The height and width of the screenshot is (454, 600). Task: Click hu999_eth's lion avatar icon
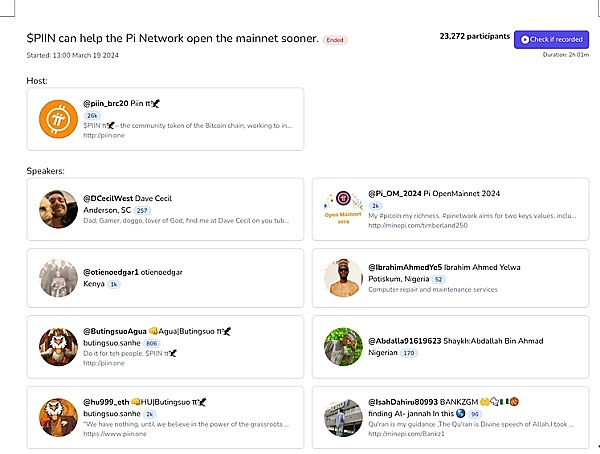[x=58, y=415]
